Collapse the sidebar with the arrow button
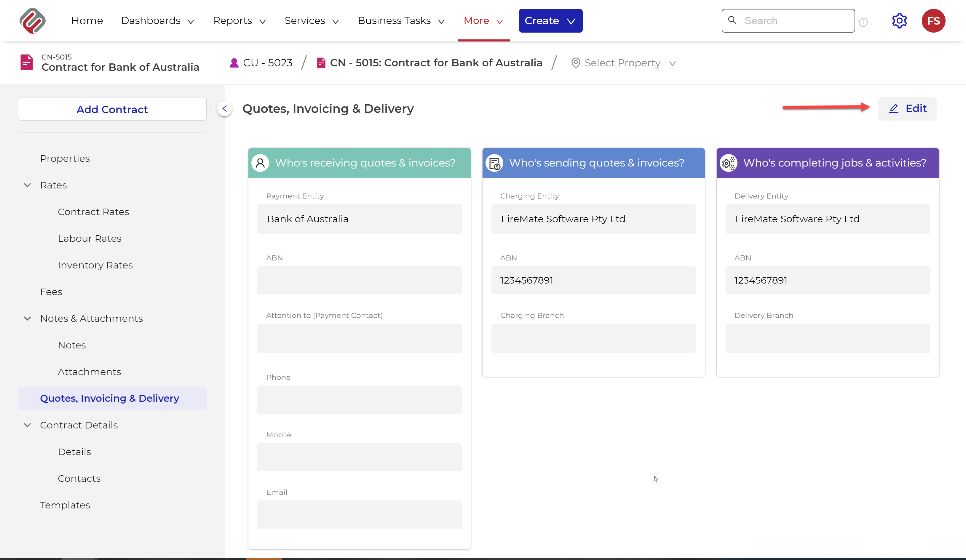This screenshot has width=966, height=560. click(225, 109)
